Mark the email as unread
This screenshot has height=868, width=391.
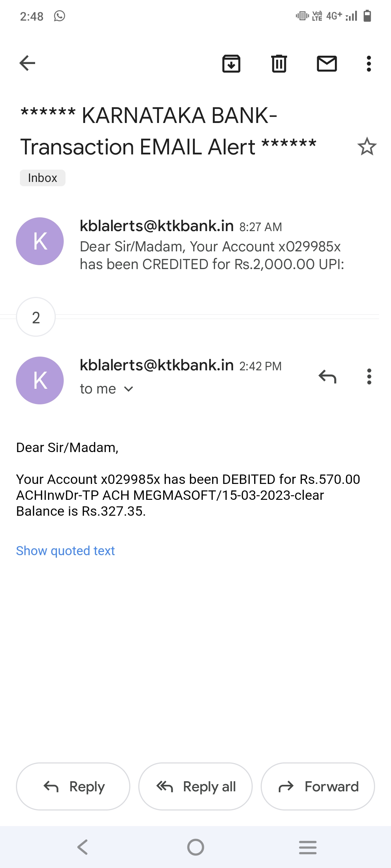click(x=327, y=64)
